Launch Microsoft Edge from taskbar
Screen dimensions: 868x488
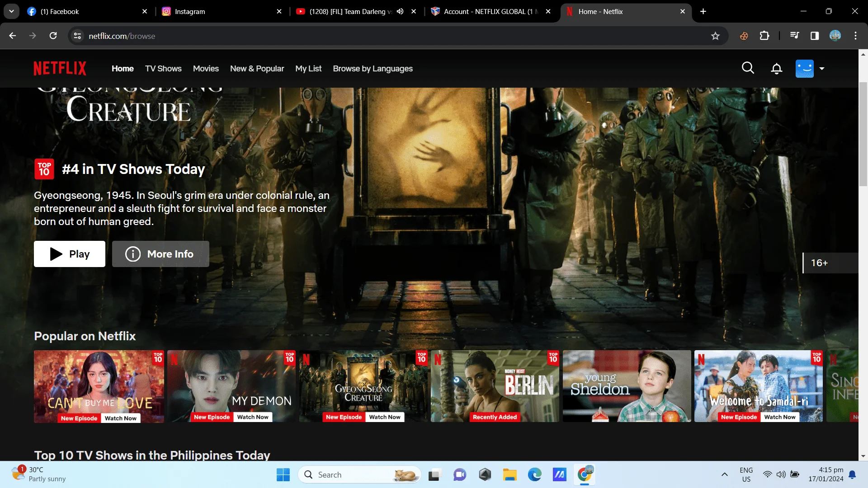[534, 475]
